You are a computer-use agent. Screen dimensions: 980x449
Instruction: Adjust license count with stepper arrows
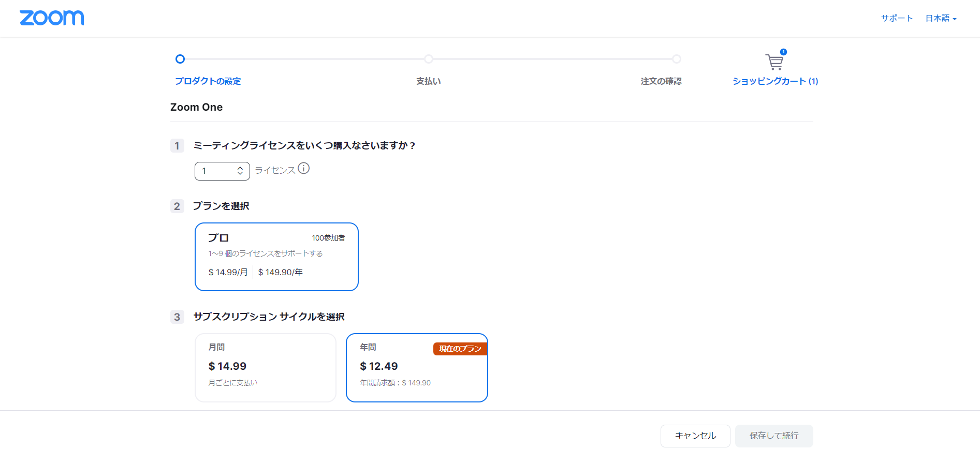240,171
